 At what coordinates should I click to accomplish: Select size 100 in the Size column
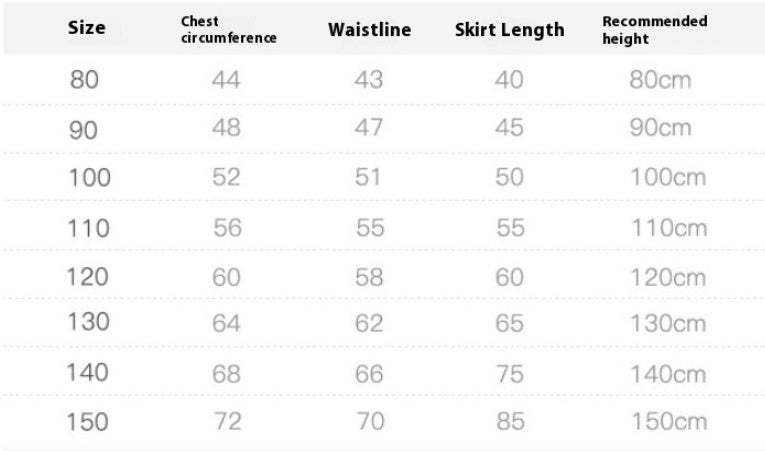point(88,178)
